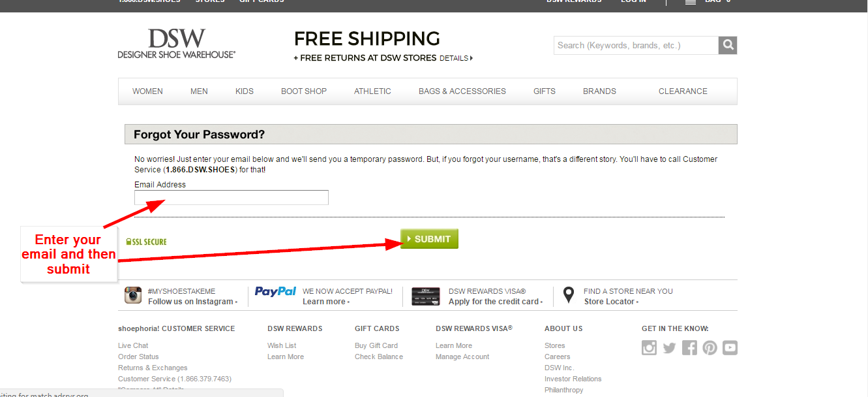Focus the Email Address field
The height and width of the screenshot is (397, 868).
coord(232,198)
